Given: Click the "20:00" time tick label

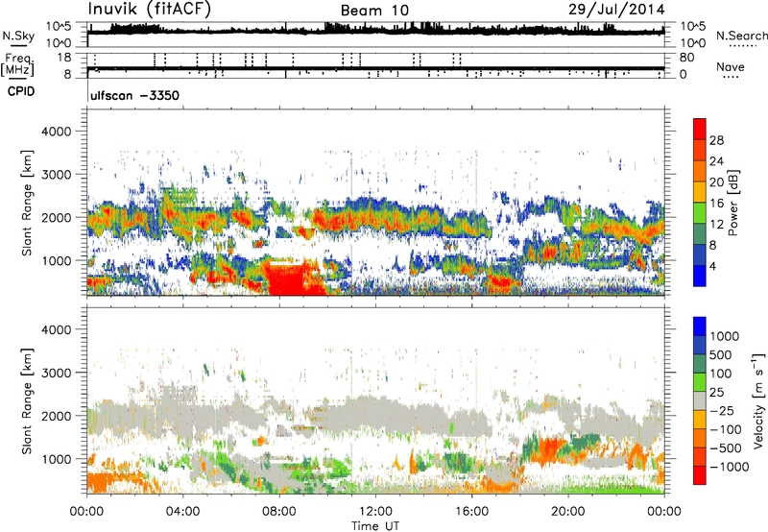Looking at the screenshot, I should 567,512.
